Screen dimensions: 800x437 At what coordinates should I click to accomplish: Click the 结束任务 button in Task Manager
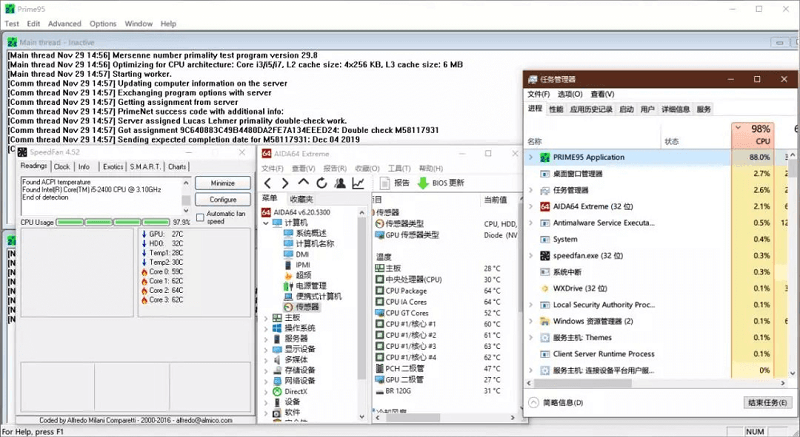click(766, 403)
